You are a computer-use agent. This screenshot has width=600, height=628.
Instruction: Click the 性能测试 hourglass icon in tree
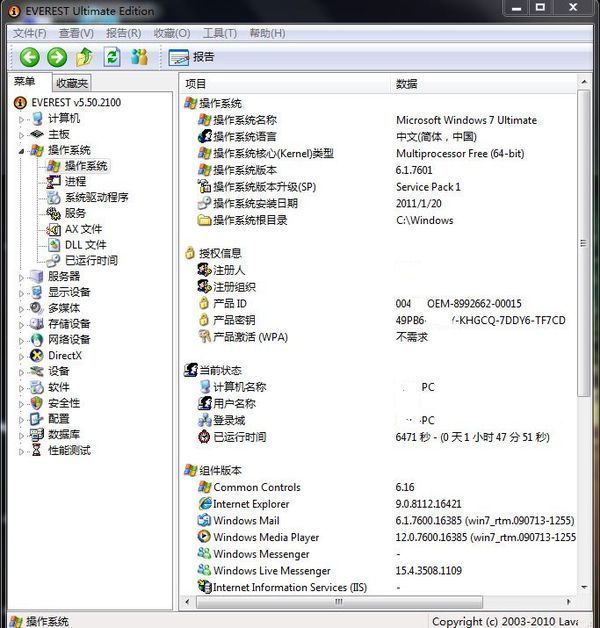pos(36,450)
